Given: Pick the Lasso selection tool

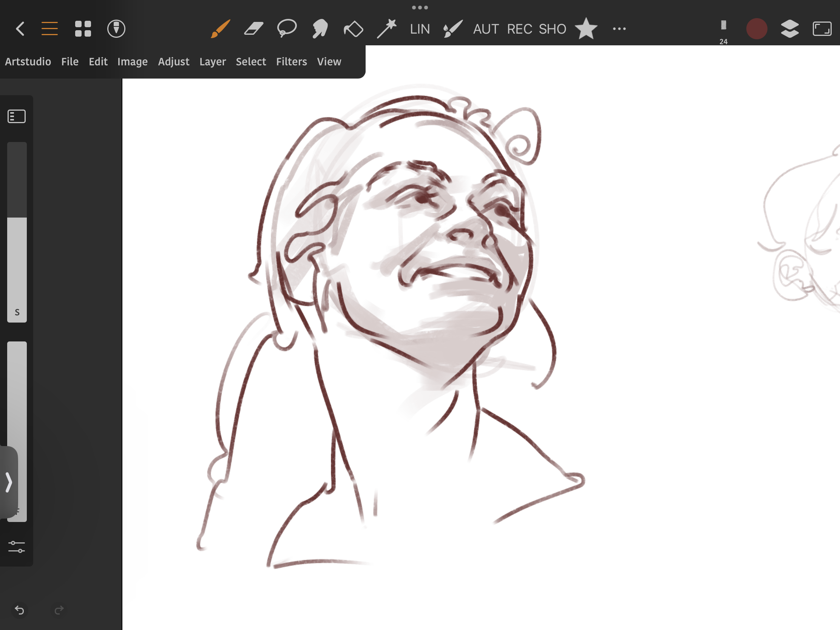Looking at the screenshot, I should click(287, 28).
